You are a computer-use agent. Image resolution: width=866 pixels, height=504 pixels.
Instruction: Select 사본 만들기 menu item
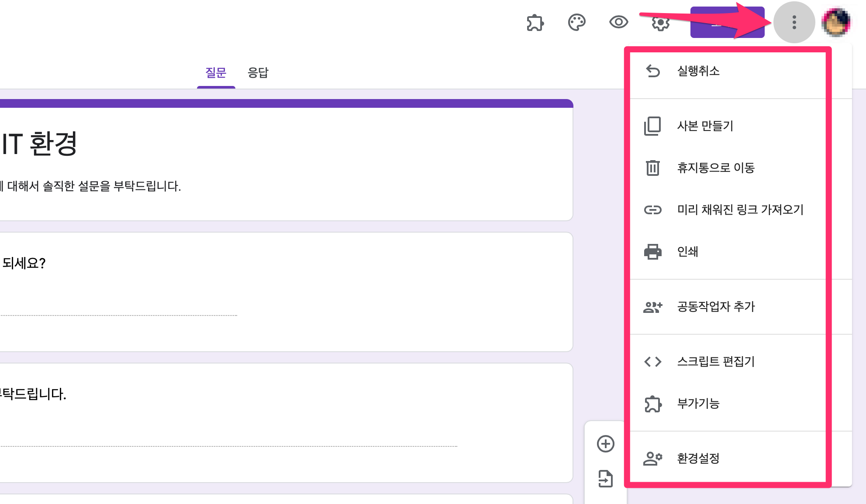[x=705, y=126]
